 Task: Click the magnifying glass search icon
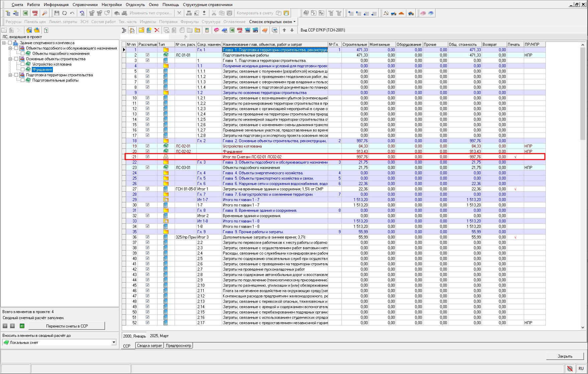point(44,13)
